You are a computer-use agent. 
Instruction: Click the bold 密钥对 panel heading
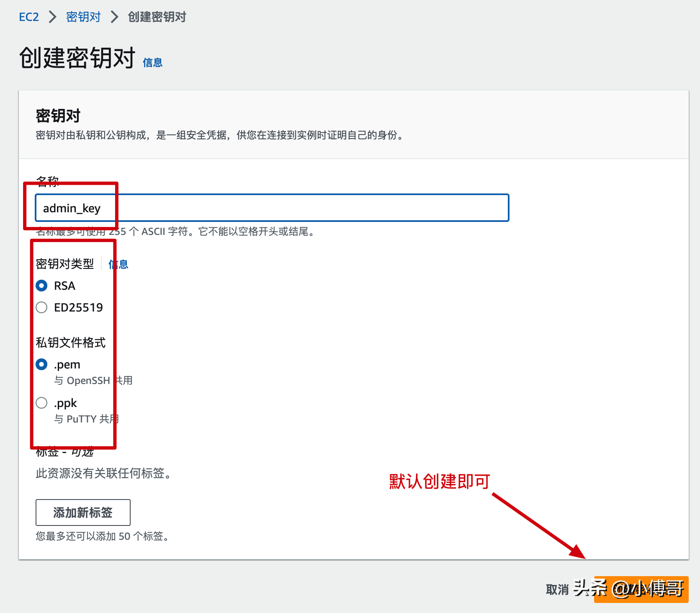58,116
